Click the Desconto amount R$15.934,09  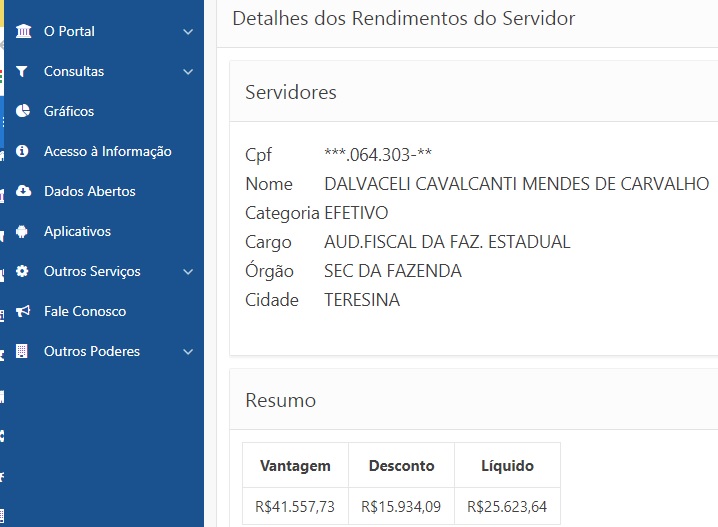(x=401, y=506)
